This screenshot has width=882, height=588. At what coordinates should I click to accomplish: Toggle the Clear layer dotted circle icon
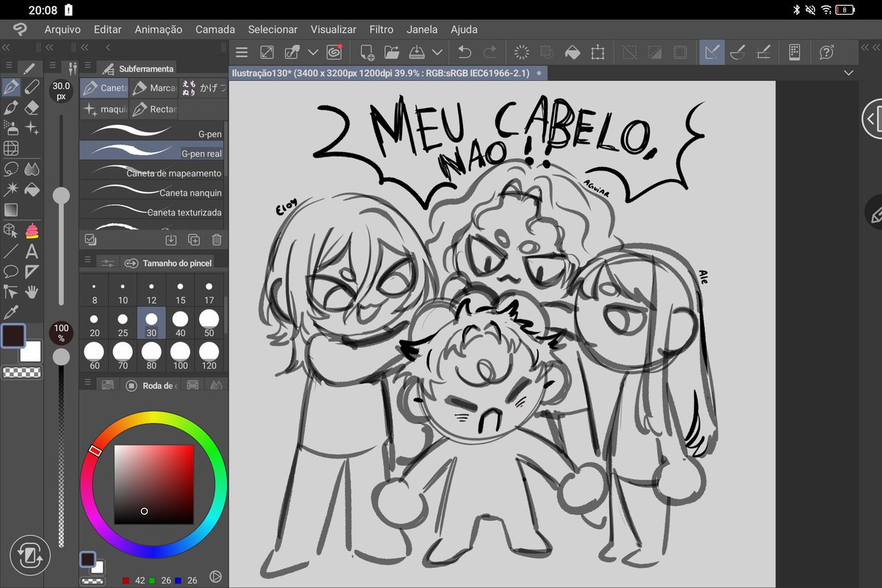(521, 52)
